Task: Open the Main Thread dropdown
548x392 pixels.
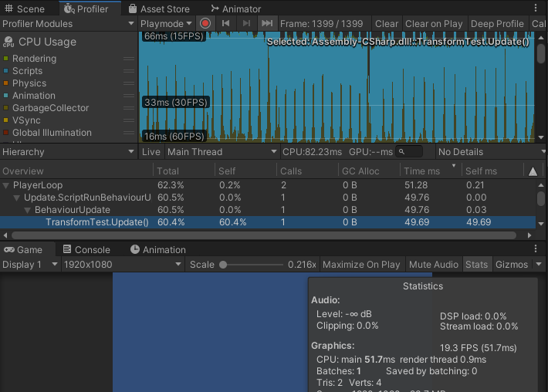Action: [222, 151]
